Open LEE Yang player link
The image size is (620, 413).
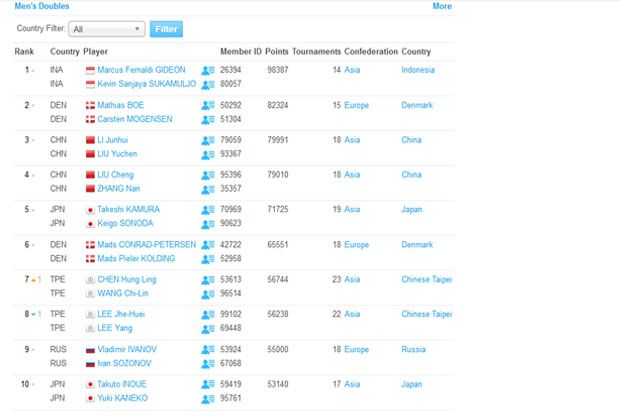115,328
